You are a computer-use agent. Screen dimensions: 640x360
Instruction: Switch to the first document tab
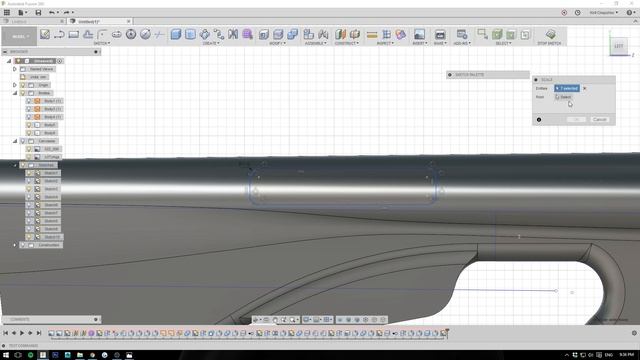[x=33, y=21]
